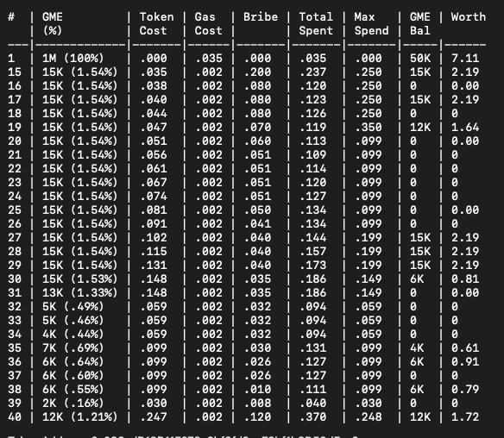Select Total Spent '.370' in row 40
The image size is (504, 438).
pyautogui.click(x=312, y=417)
